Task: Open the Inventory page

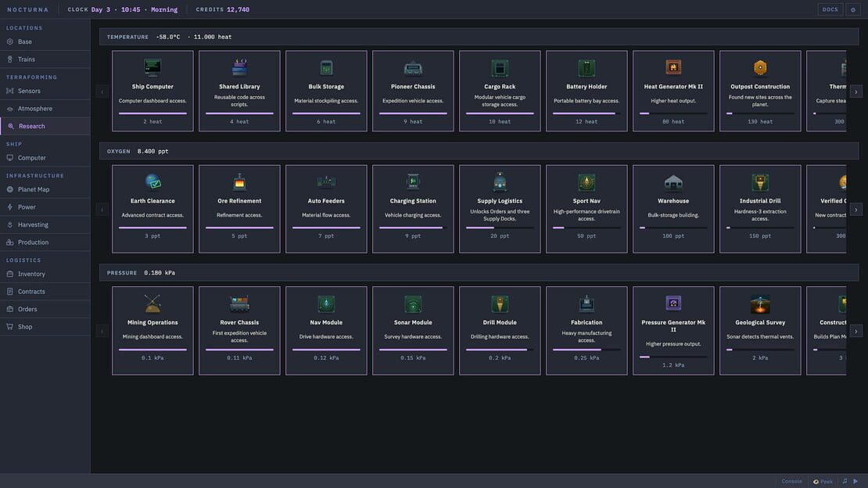Action: pos(45,274)
